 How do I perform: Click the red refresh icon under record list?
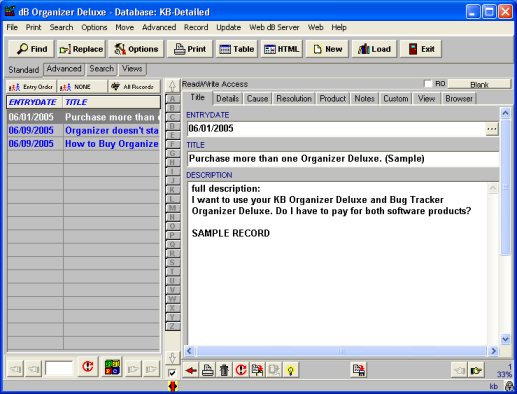click(x=88, y=366)
